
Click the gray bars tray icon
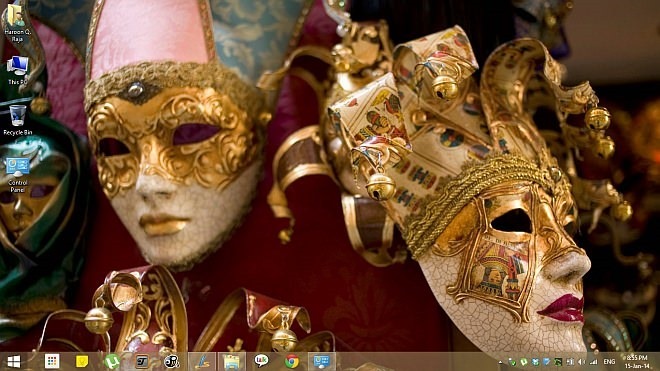pyautogui.click(x=570, y=362)
